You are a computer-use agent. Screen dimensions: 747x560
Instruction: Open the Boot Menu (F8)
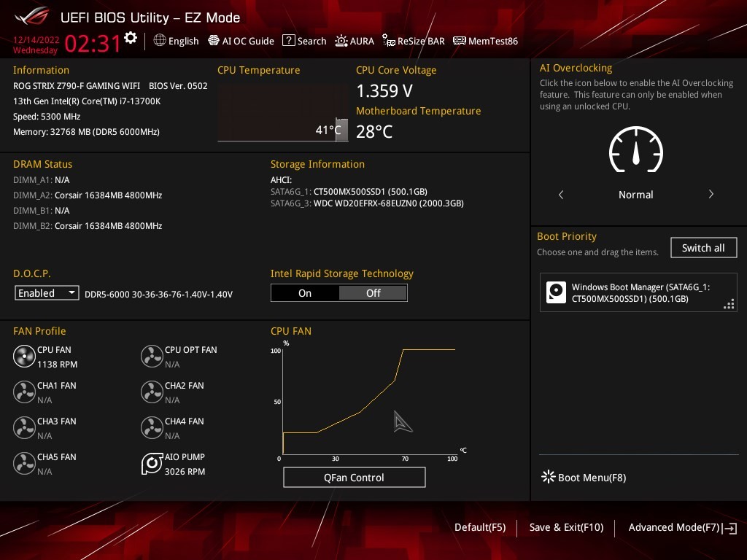click(x=584, y=477)
